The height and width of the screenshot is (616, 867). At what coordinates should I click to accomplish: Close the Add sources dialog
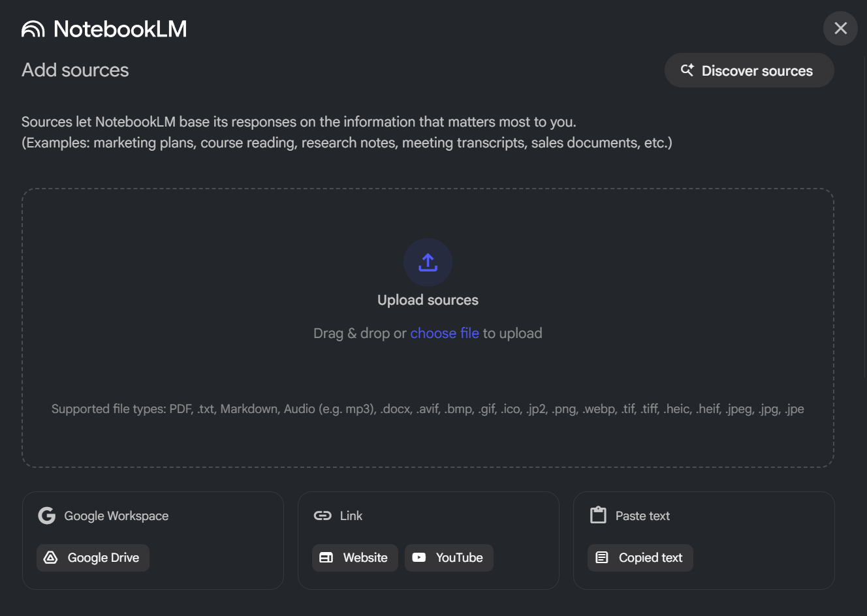[x=840, y=29]
